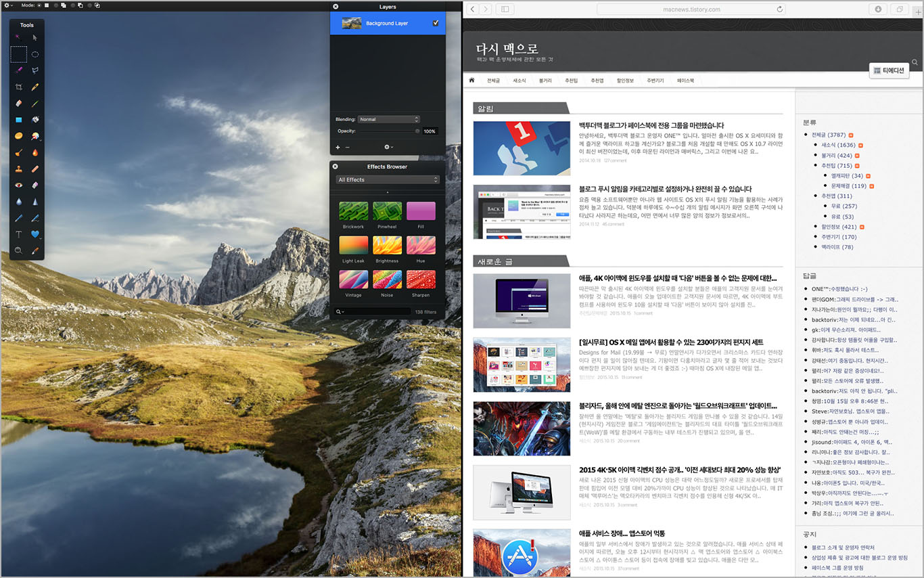Select the Crop tool in Tools palette
Viewport: 924px width, 578px height.
click(x=19, y=87)
